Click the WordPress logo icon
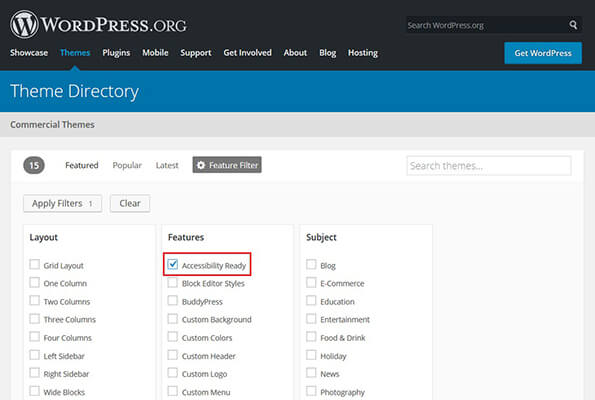595x400 pixels. pyautogui.click(x=24, y=24)
